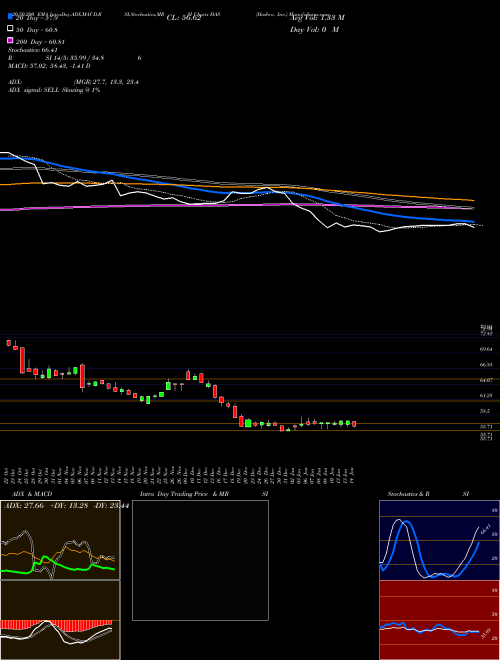
Task: Click the white 50 Day EMA legend swatch
Action: 11,29
